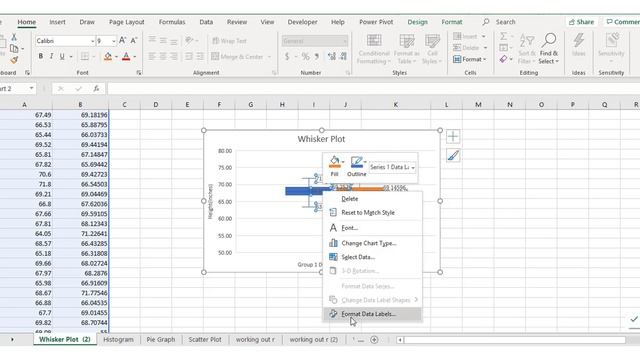Switch to the Design chart tab
Viewport: 640px width, 360px height.
[x=417, y=22]
